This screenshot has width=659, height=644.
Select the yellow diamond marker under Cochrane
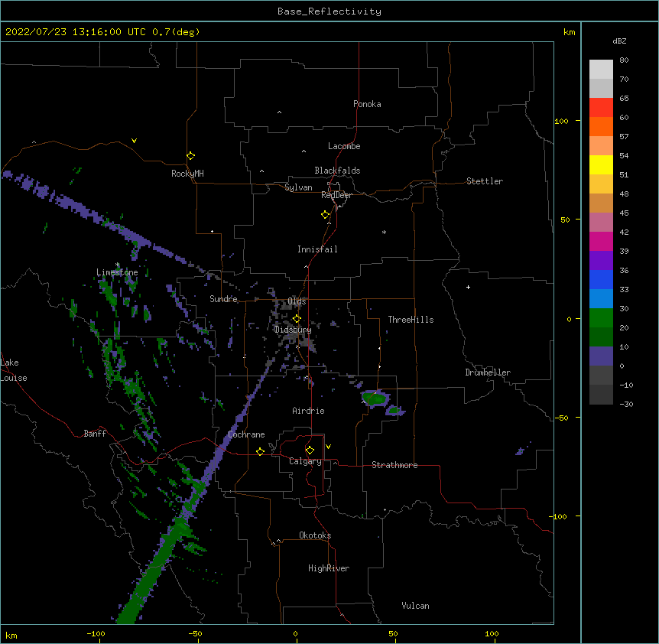tap(260, 451)
